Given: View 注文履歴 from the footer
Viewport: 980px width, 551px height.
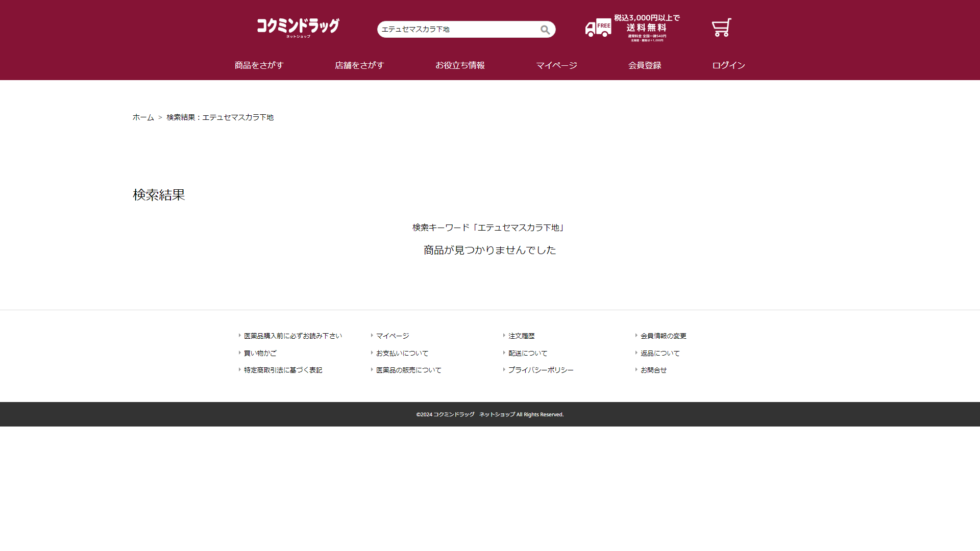Looking at the screenshot, I should coord(521,336).
